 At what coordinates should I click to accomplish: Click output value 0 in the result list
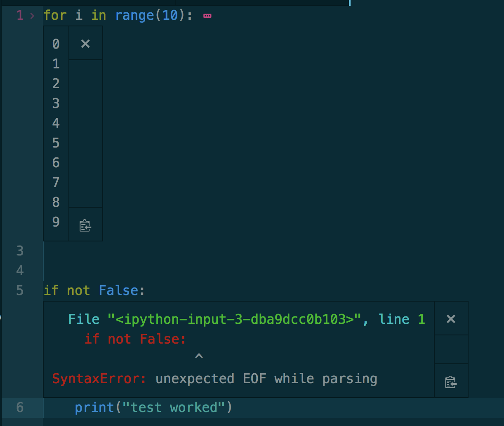[56, 44]
